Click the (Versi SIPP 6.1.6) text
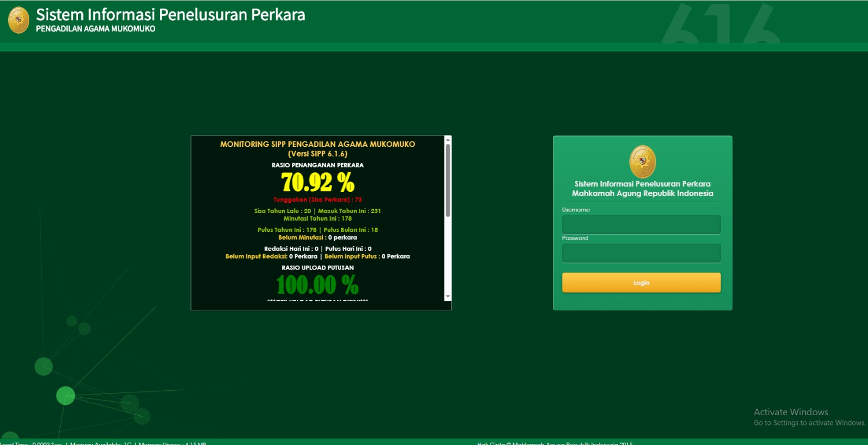The width and height of the screenshot is (868, 445). click(318, 154)
